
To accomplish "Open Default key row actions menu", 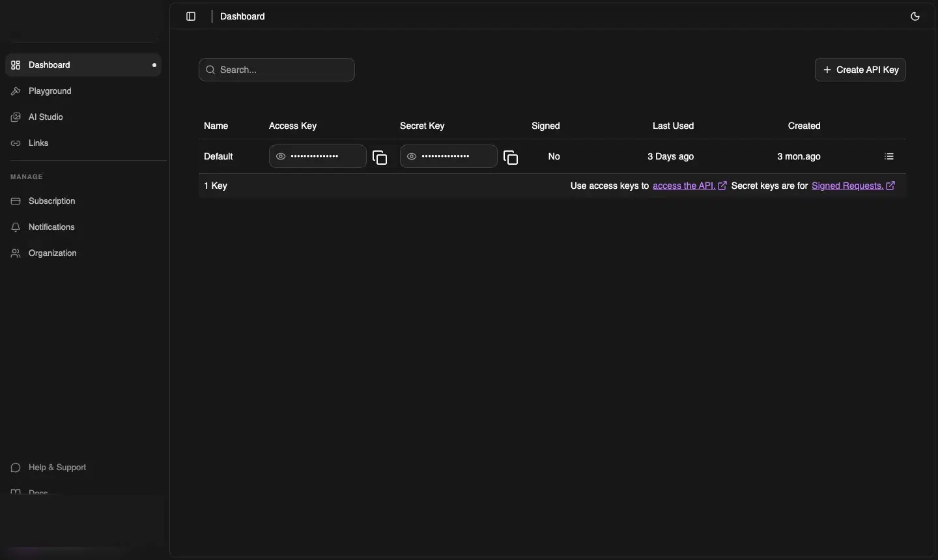I will point(890,156).
